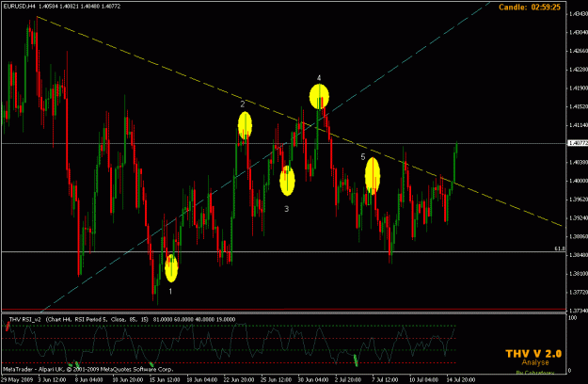
Task: Click the 1.40000 price scale label
Action: [x=578, y=181]
